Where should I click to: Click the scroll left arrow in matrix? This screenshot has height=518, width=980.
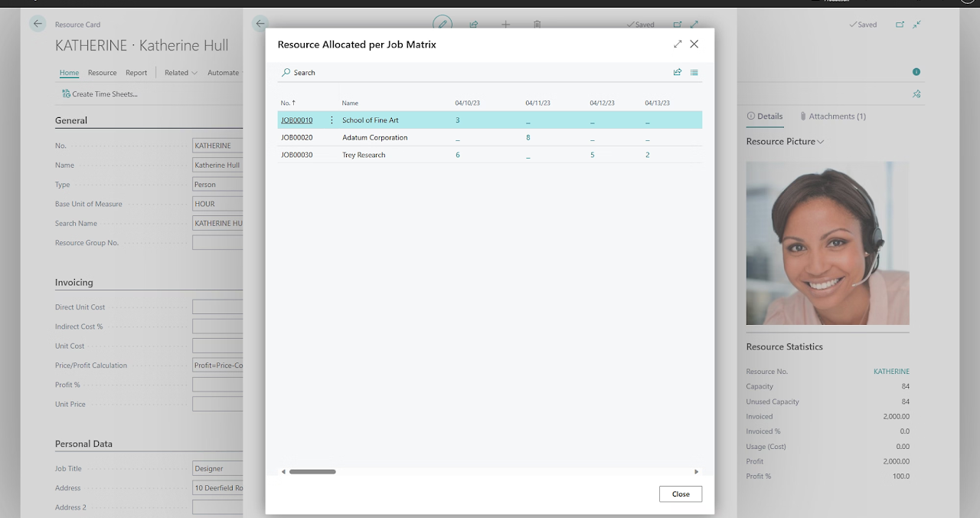point(283,472)
